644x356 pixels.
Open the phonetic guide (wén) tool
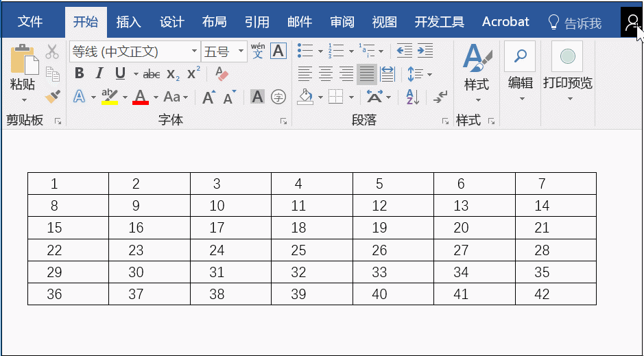tap(258, 51)
